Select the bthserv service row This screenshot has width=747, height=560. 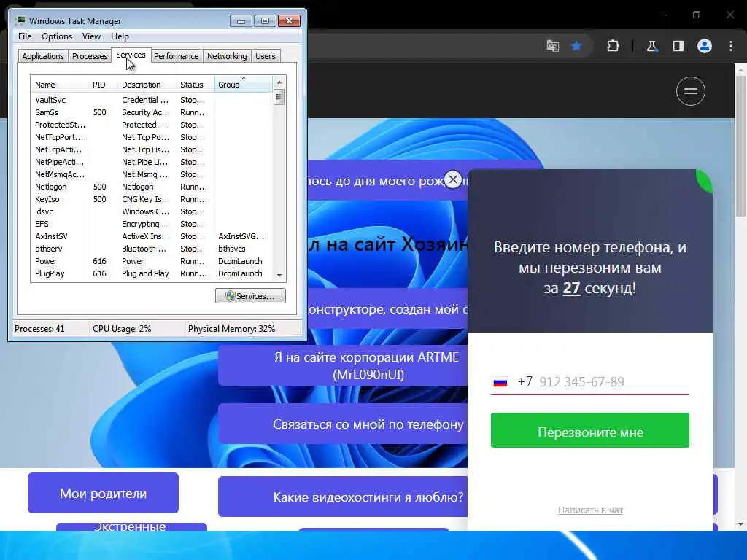152,249
